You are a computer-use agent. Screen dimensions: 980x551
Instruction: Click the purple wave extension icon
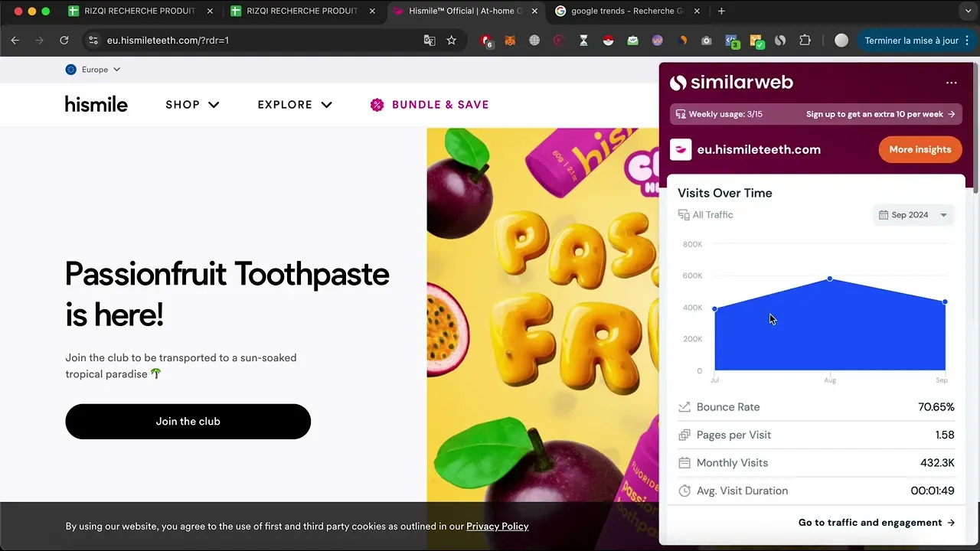coord(657,41)
